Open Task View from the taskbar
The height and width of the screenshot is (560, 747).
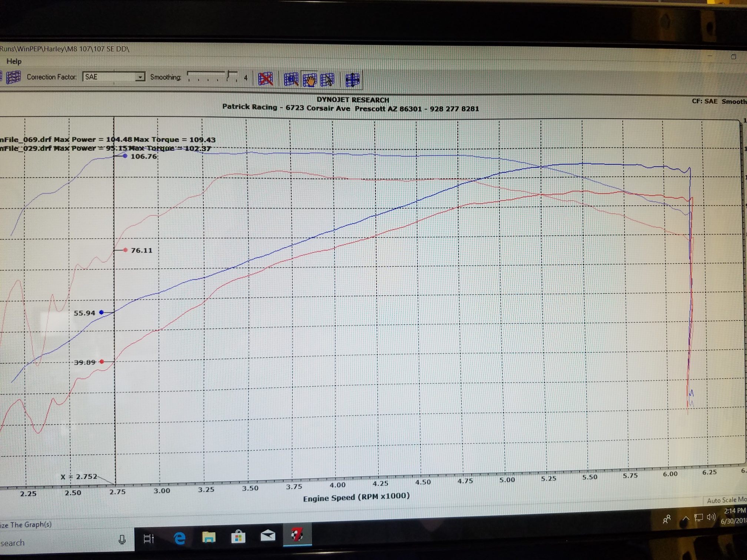coord(149,539)
